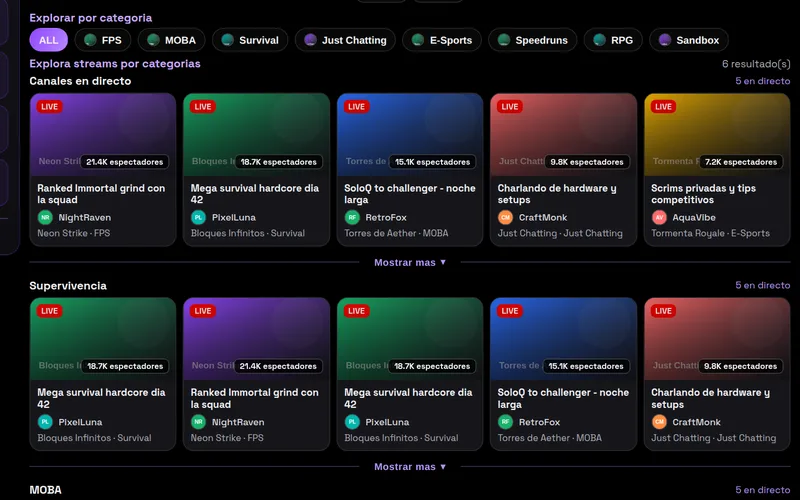Viewport: 800px width, 500px height.
Task: Click NightRaven's NR avatar in Supervivencia section
Action: point(198,422)
